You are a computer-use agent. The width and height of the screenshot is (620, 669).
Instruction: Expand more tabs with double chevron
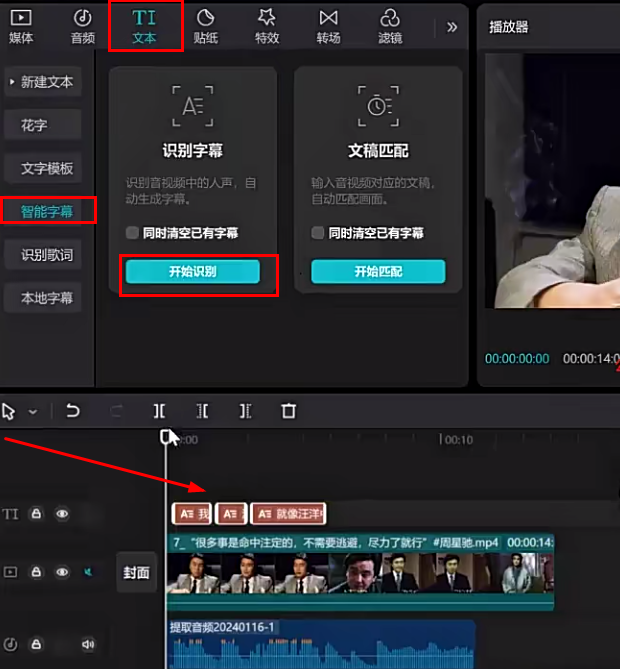[451, 27]
